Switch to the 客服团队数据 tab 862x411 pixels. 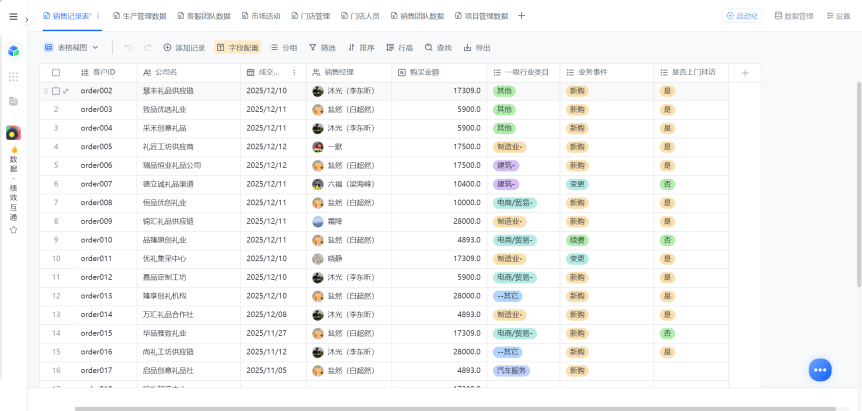[x=205, y=16]
